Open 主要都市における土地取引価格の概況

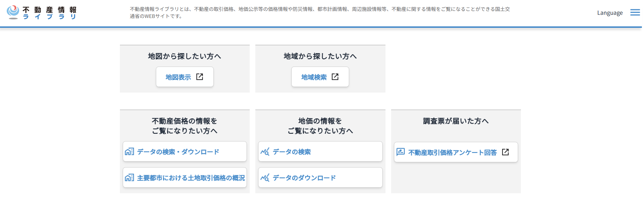pos(185,177)
